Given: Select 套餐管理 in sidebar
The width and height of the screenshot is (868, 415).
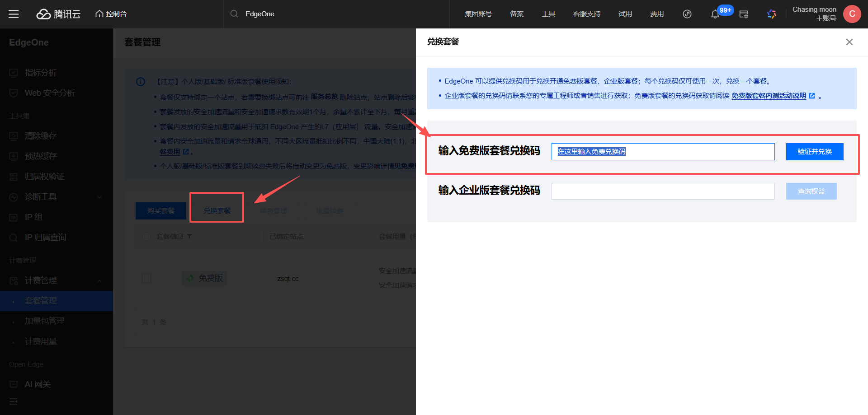Looking at the screenshot, I should (56, 301).
